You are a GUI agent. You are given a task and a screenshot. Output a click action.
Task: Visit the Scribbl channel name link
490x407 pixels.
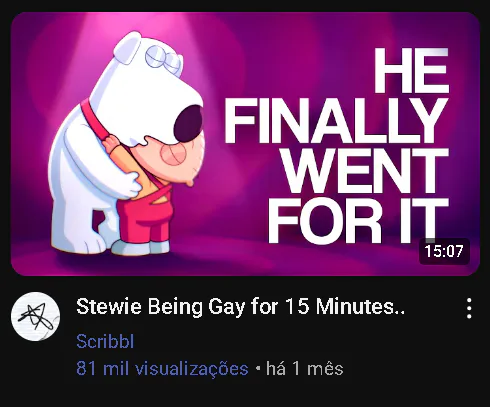(x=105, y=341)
